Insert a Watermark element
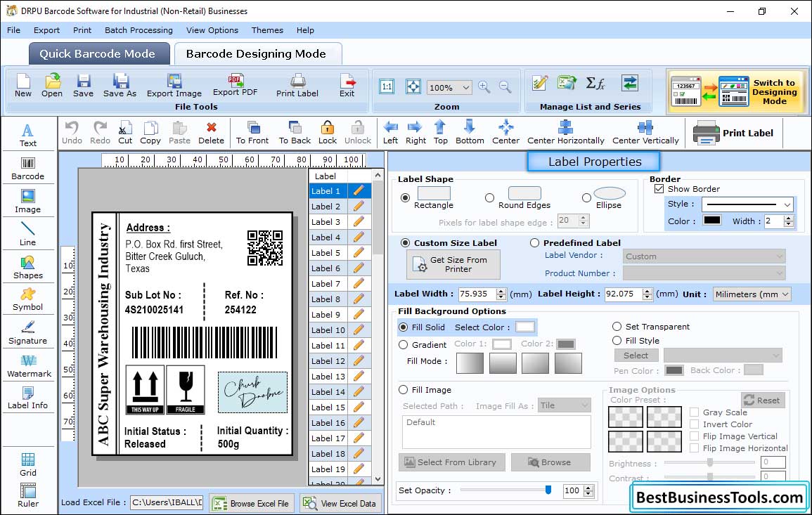 pos(29,366)
